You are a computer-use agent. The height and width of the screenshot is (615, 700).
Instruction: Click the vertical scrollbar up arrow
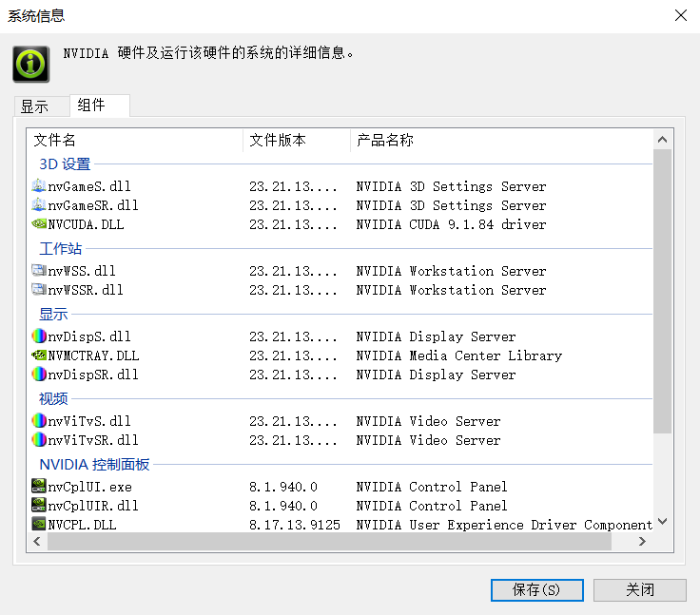coord(663,140)
